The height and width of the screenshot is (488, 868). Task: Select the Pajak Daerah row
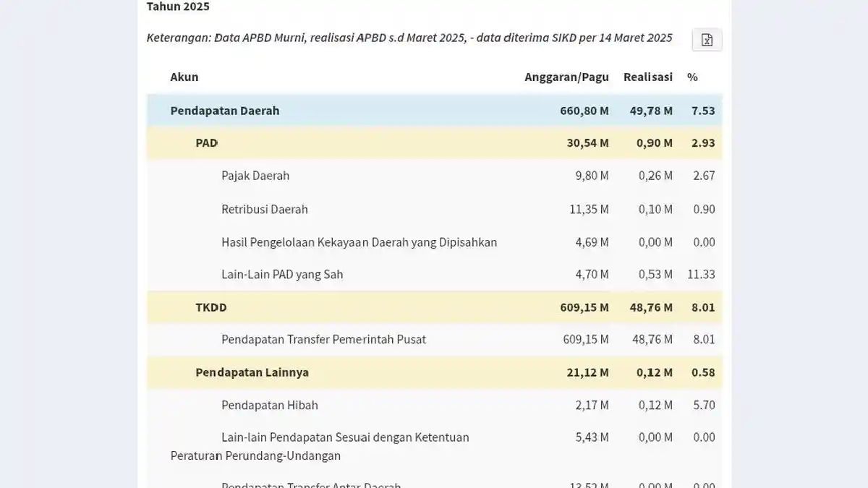(x=434, y=176)
